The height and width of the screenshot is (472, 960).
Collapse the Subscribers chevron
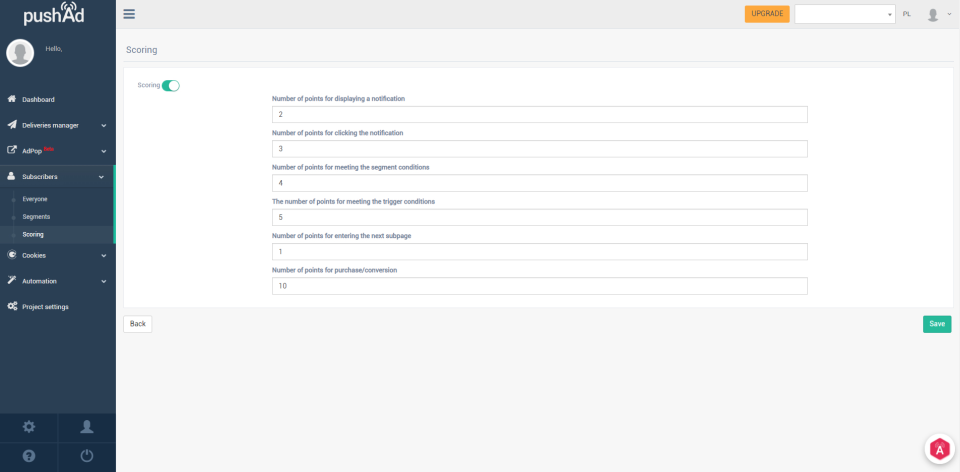pos(102,177)
